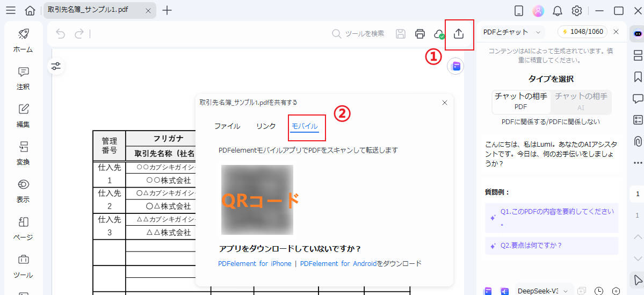
Task: Open the user account avatar
Action: (538, 11)
